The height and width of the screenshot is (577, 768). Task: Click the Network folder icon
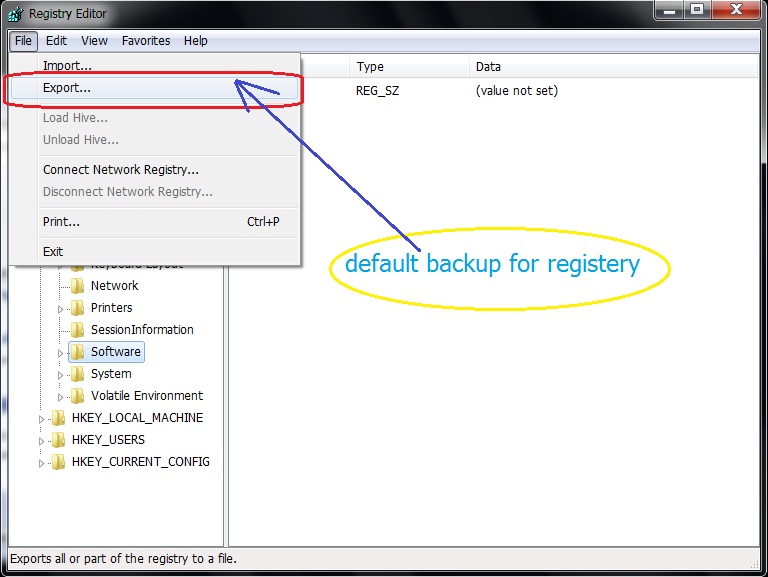click(77, 286)
